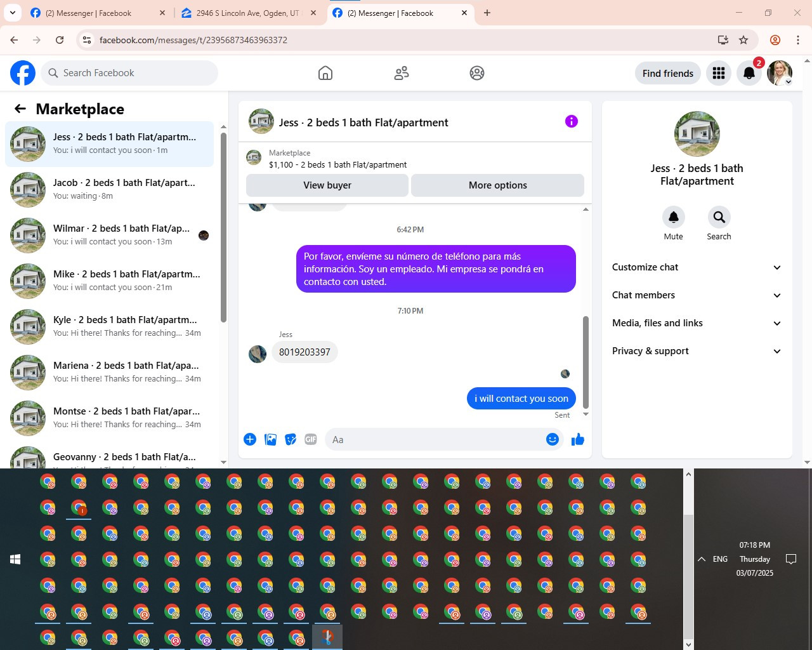Open a new browser tab
This screenshot has height=650, width=812.
[x=487, y=13]
